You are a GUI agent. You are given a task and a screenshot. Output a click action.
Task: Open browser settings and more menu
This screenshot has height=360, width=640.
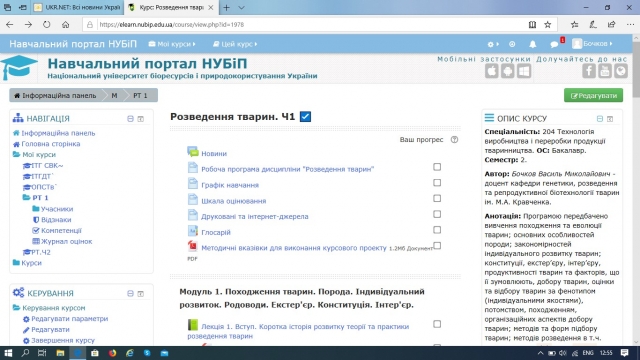(630, 24)
